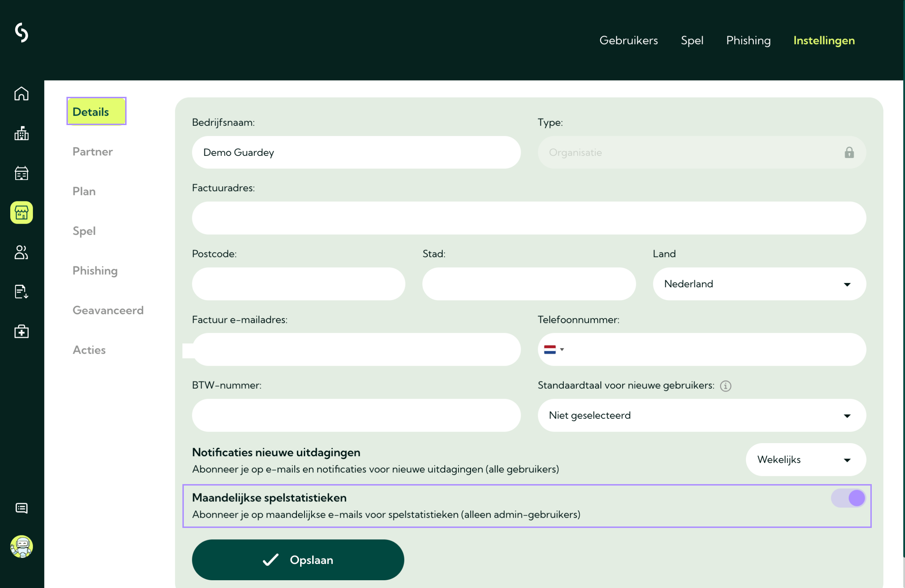Open the users icon in sidebar
905x588 pixels.
pyautogui.click(x=21, y=252)
